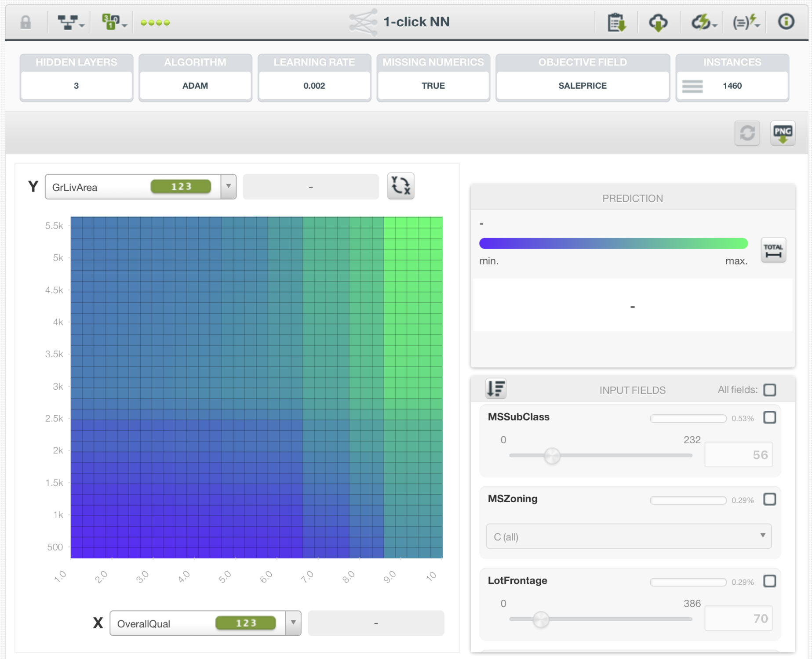
Task: Click the MISSING NUMERICS TRUE panel
Action: (433, 78)
